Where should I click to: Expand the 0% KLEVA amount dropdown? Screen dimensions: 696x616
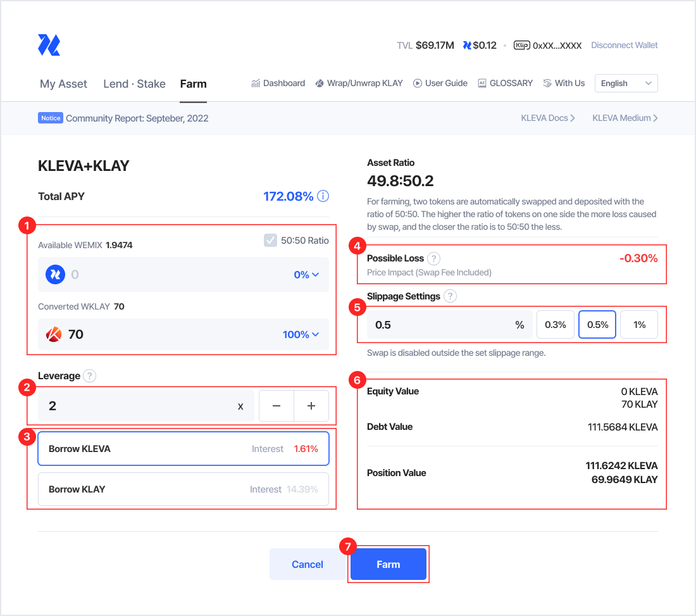tap(307, 275)
